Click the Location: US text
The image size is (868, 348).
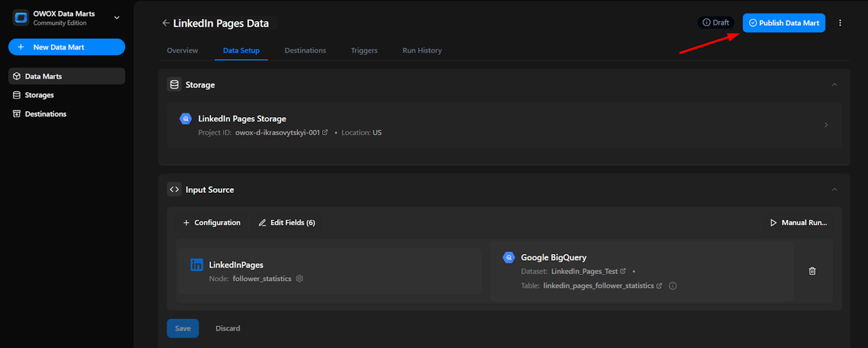coord(361,132)
